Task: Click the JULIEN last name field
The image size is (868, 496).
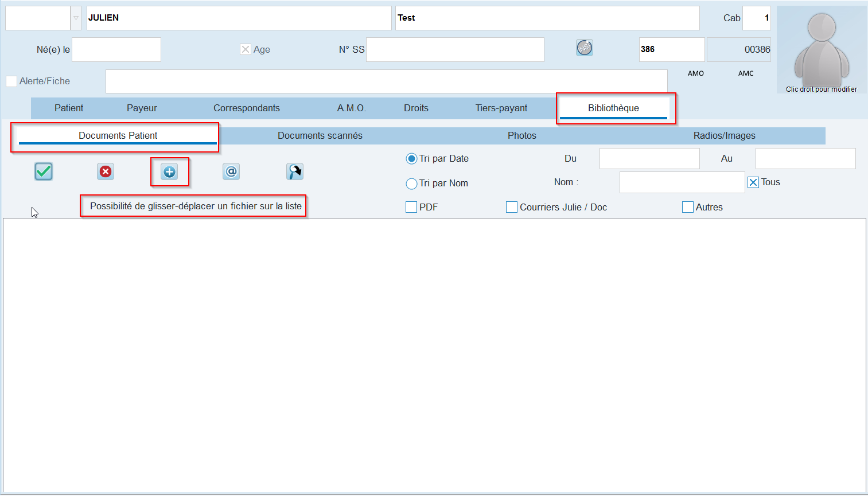Action: pyautogui.click(x=239, y=18)
